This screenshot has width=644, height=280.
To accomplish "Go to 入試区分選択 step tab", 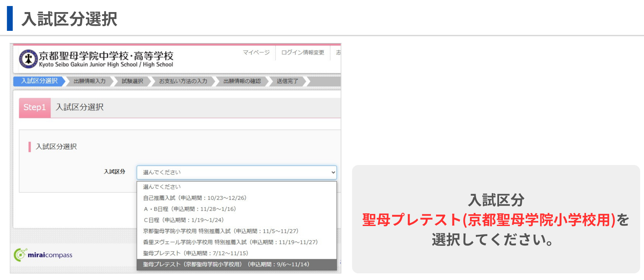I will [39, 81].
